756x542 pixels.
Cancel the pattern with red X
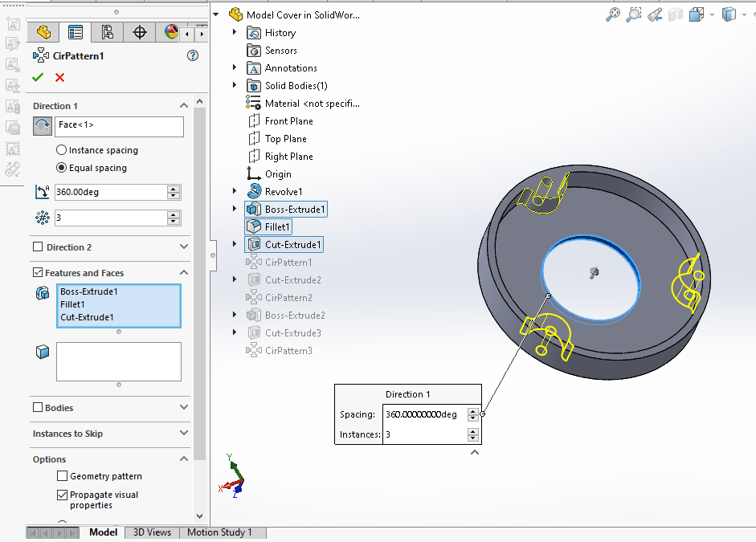pyautogui.click(x=59, y=77)
